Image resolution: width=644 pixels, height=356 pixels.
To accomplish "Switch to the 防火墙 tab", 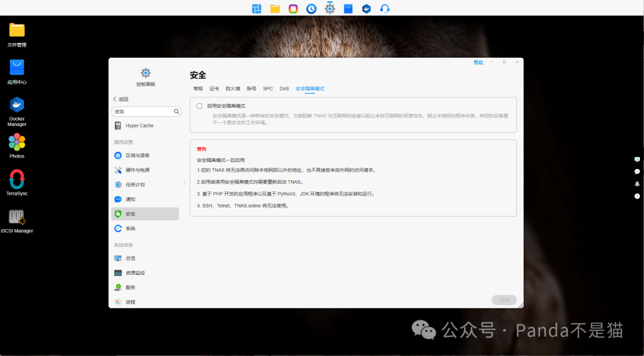I will (x=233, y=88).
